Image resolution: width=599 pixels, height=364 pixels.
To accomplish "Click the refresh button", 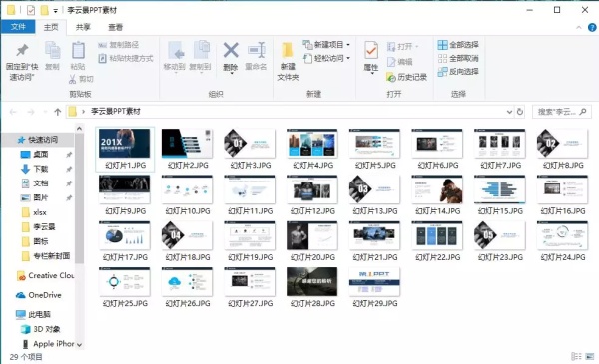I will pos(520,112).
